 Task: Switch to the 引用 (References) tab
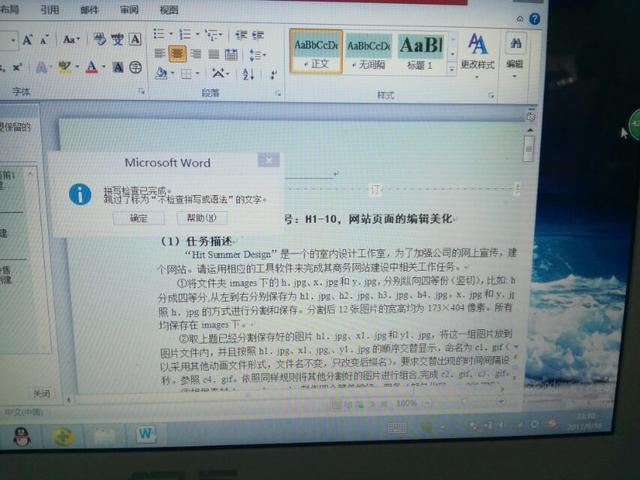tap(50, 9)
